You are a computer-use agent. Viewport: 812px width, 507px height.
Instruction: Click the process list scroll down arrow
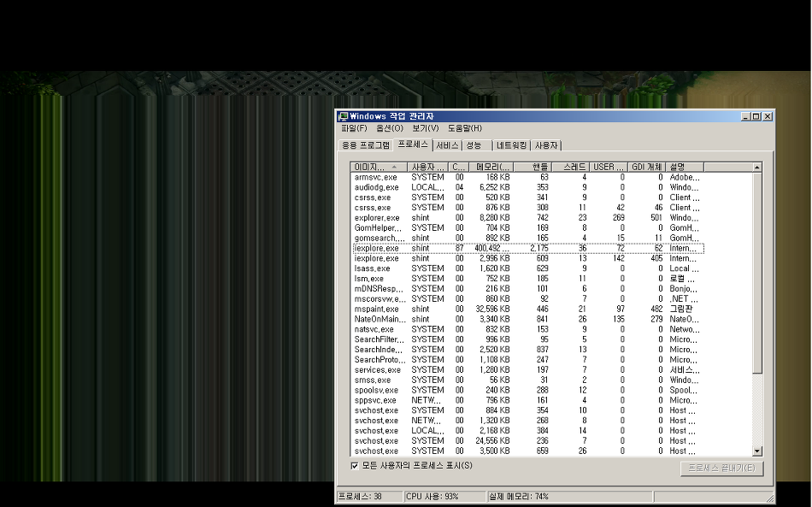click(757, 451)
